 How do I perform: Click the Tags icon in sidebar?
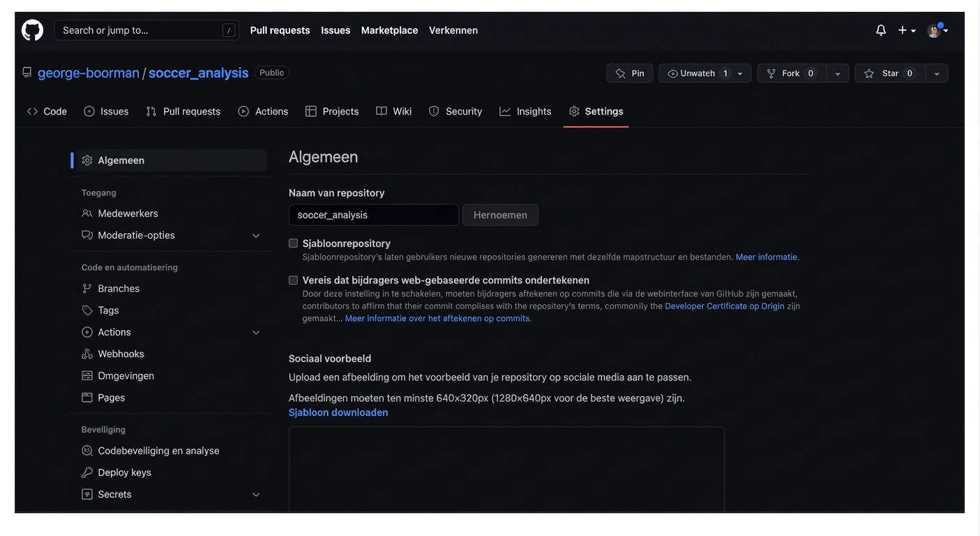tap(87, 311)
